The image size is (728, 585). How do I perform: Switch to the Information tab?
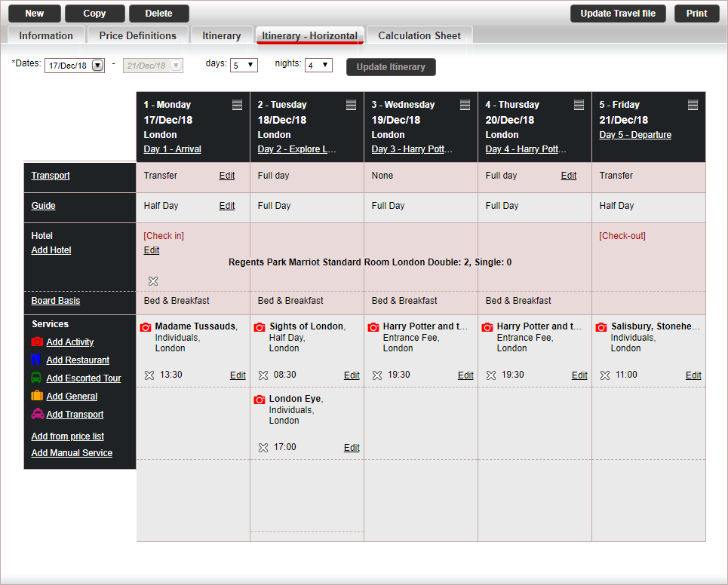(x=46, y=35)
